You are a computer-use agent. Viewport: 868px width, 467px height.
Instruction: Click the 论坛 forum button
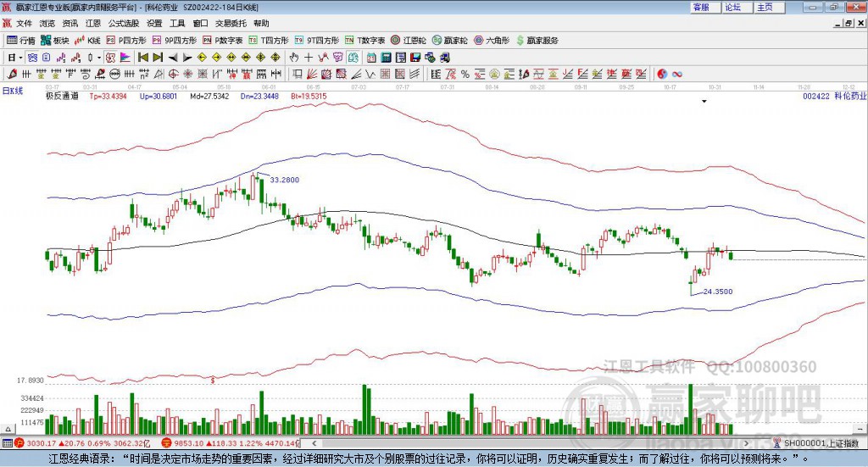737,7
